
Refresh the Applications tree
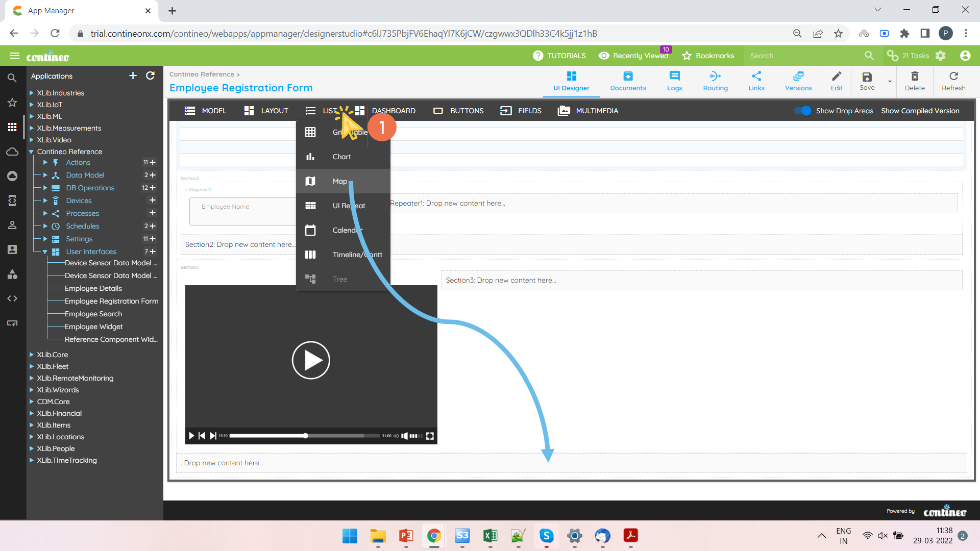click(150, 76)
